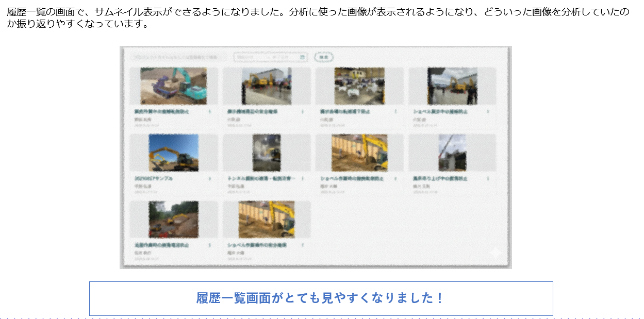Open three-dot menu on tunnel excavation card
Viewport: 644px width, 319px height.
coord(303,178)
